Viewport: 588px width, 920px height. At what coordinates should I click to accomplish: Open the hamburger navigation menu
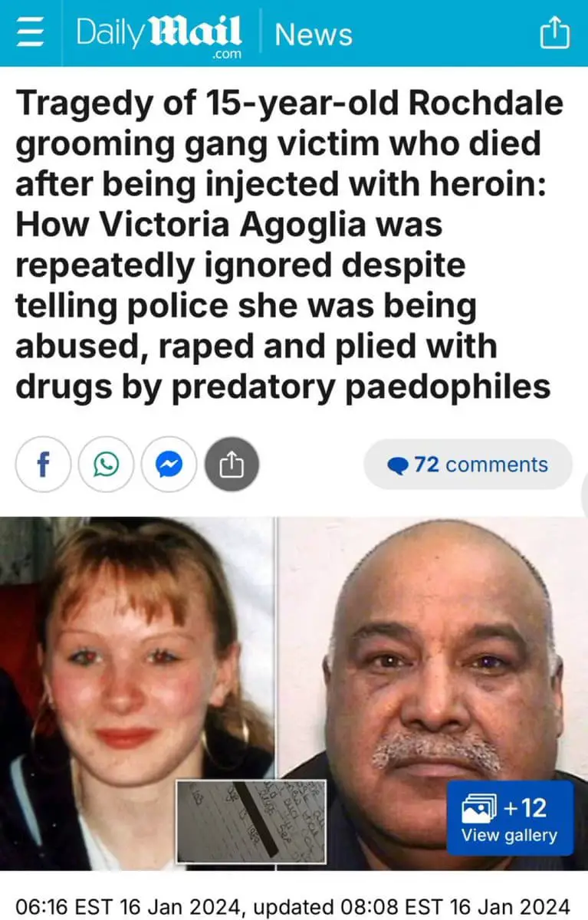tap(31, 32)
